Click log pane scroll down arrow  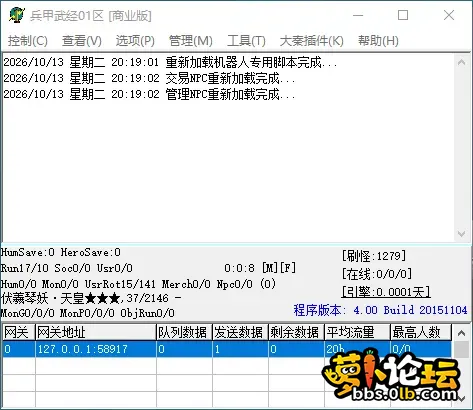point(462,234)
